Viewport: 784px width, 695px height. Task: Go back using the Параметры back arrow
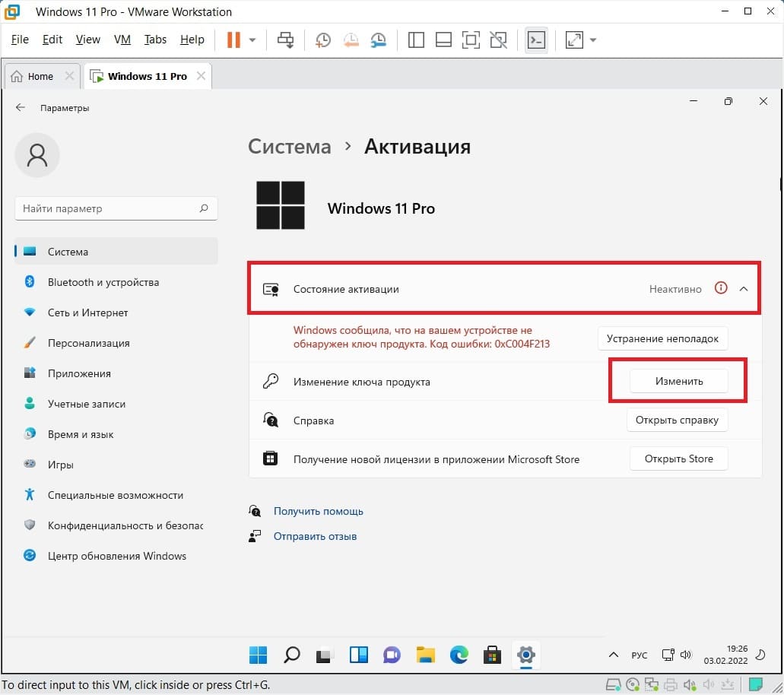[x=20, y=107]
